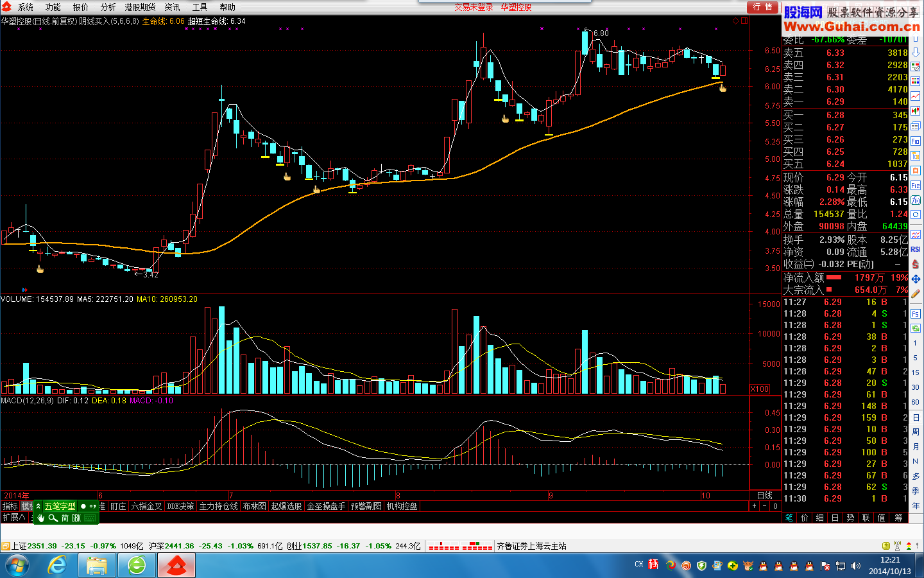Switch to monthly period 月 in sidebar
This screenshot has width=924, height=578.
coord(916,447)
